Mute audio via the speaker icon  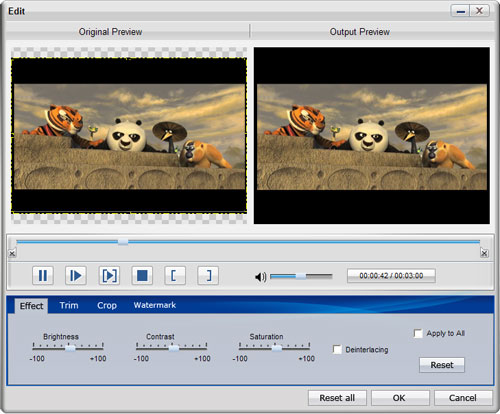pos(261,277)
